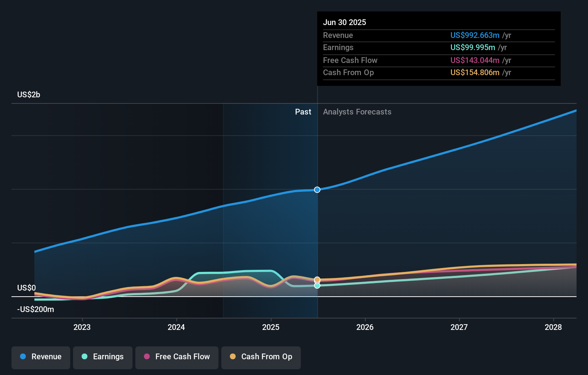
Task: Click the Past region label
Action: (x=303, y=112)
